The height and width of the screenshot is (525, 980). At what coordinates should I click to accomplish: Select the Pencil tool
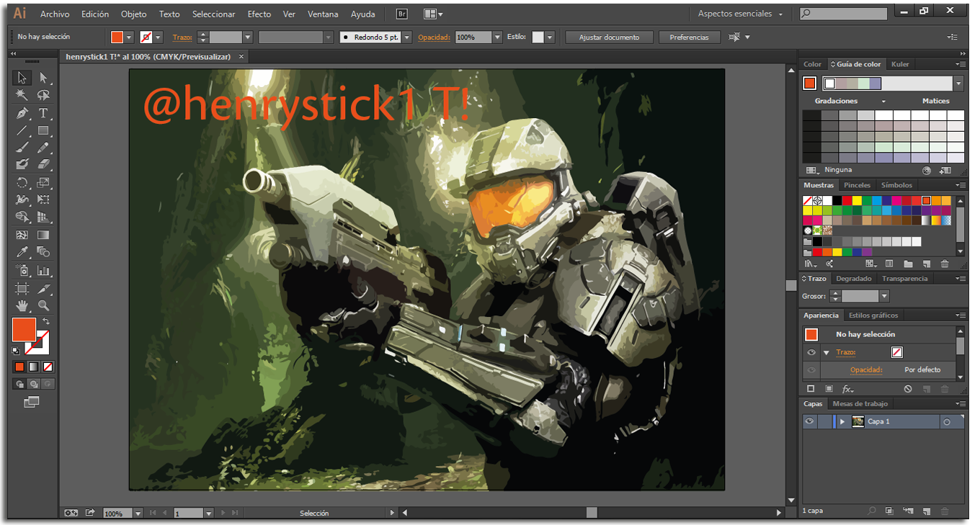[43, 148]
